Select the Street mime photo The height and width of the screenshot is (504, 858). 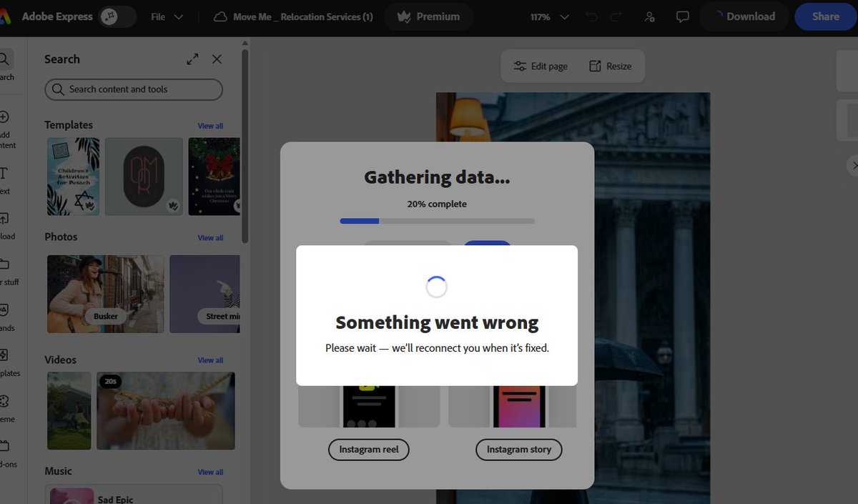pos(204,294)
